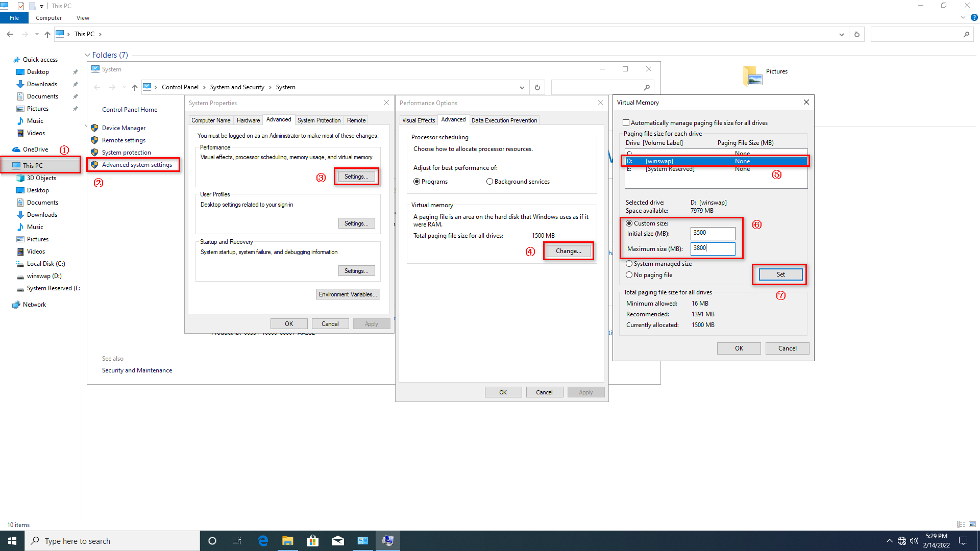Select System managed size option

click(629, 264)
